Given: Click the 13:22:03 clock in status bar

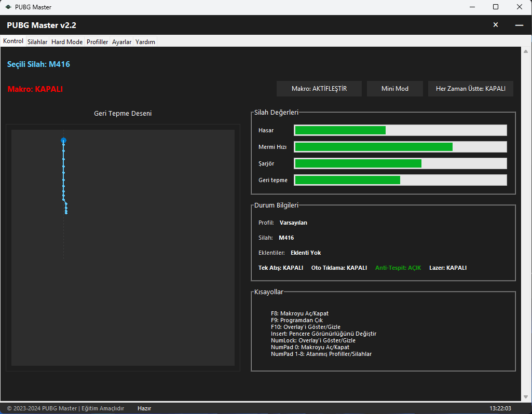Looking at the screenshot, I should (x=500, y=409).
